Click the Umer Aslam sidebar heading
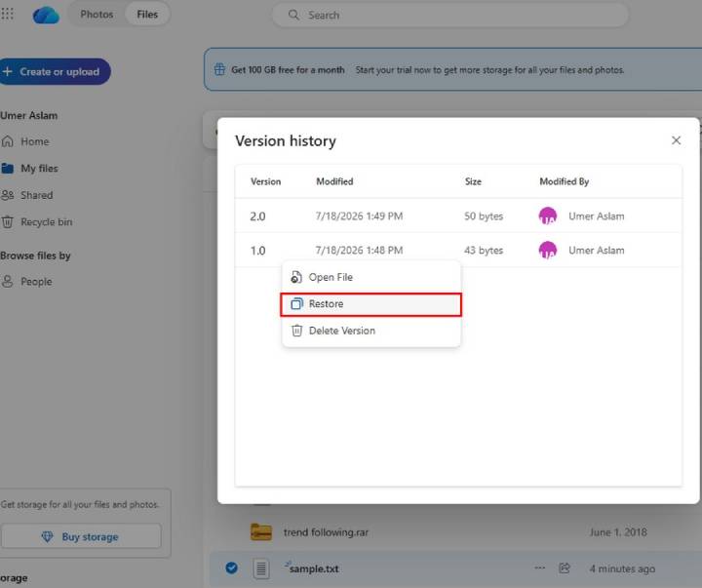 28,115
